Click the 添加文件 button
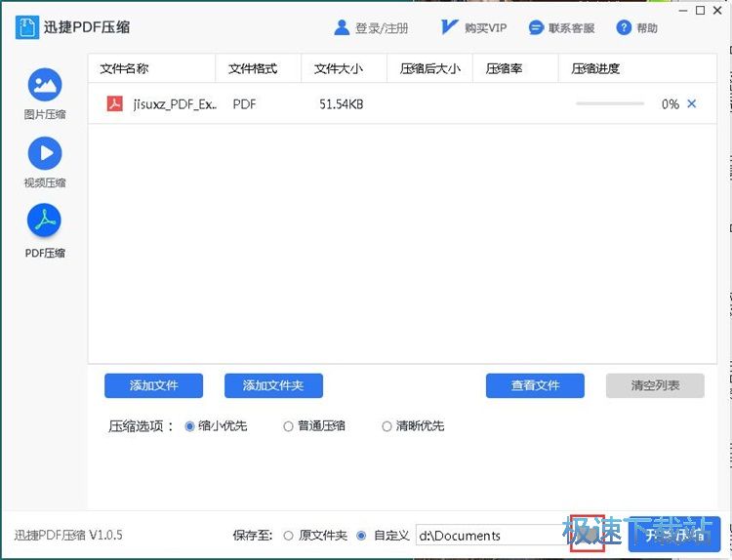Screen dimensions: 732x560 coord(153,385)
